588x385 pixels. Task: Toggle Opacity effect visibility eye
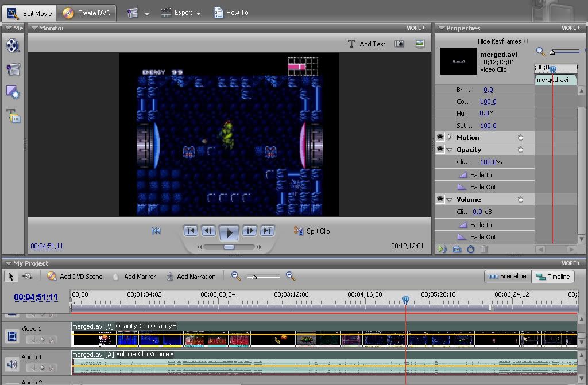pyautogui.click(x=440, y=149)
